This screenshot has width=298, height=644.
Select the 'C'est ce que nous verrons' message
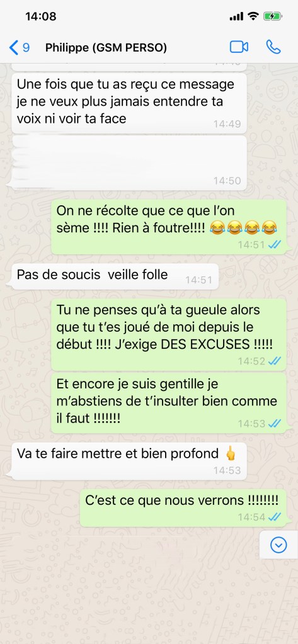click(x=183, y=507)
